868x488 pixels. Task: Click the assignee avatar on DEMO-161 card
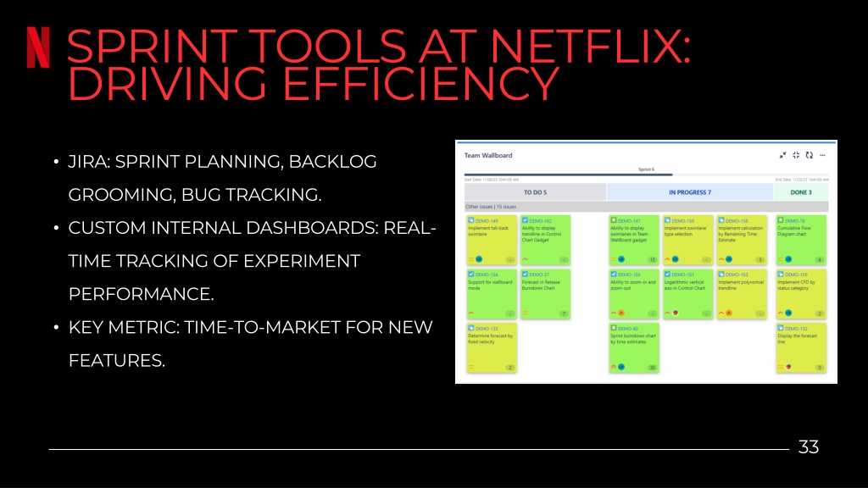pos(676,313)
